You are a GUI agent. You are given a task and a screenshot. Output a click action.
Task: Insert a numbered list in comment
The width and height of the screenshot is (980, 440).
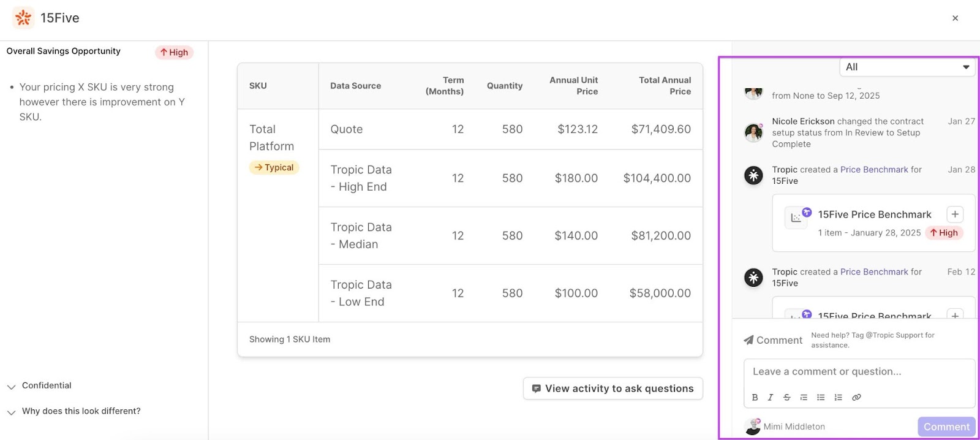pyautogui.click(x=838, y=397)
